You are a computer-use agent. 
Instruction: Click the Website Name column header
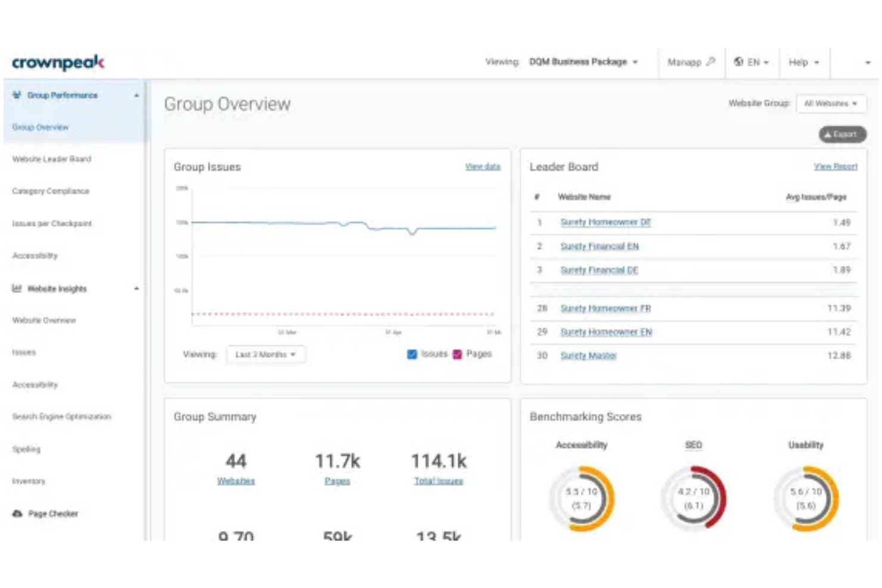click(x=584, y=197)
